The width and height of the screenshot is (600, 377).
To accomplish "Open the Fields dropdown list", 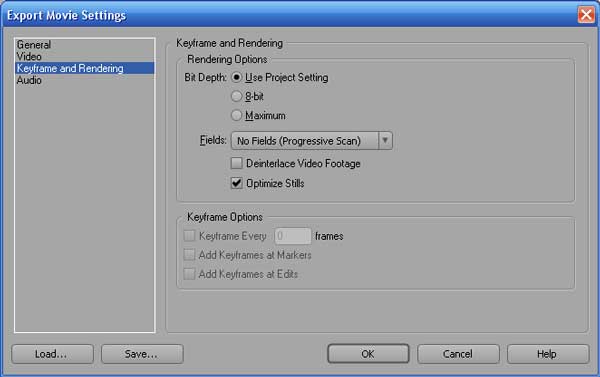I will (311, 140).
